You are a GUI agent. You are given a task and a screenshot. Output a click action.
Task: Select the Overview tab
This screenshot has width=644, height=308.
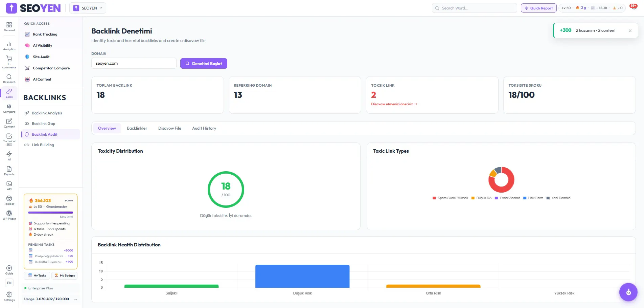(107, 128)
